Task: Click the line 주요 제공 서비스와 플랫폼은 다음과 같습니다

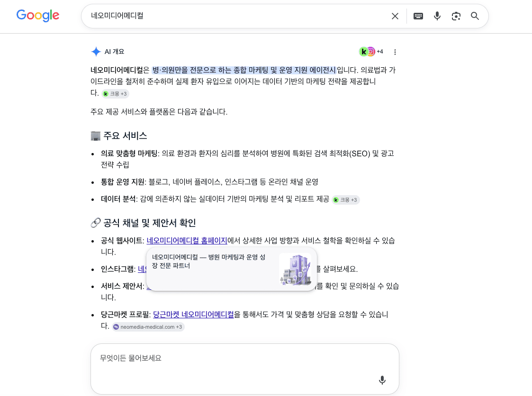Action: point(159,112)
